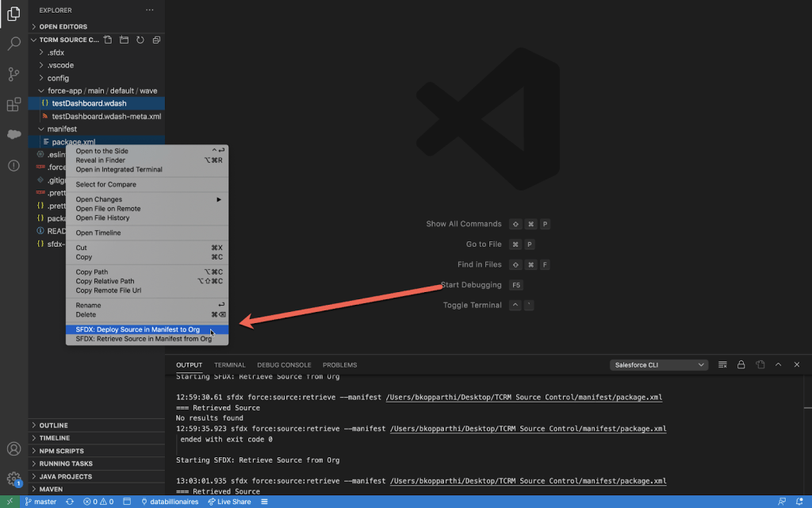Open the Source Control view

(13, 74)
